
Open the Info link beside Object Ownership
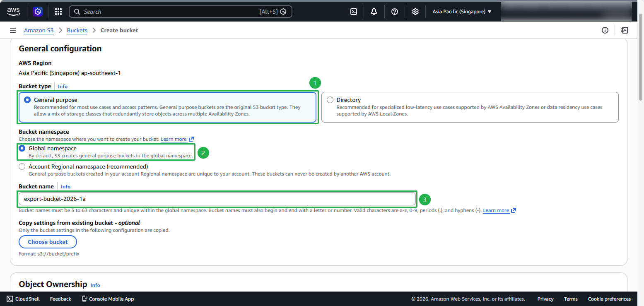[x=95, y=285]
